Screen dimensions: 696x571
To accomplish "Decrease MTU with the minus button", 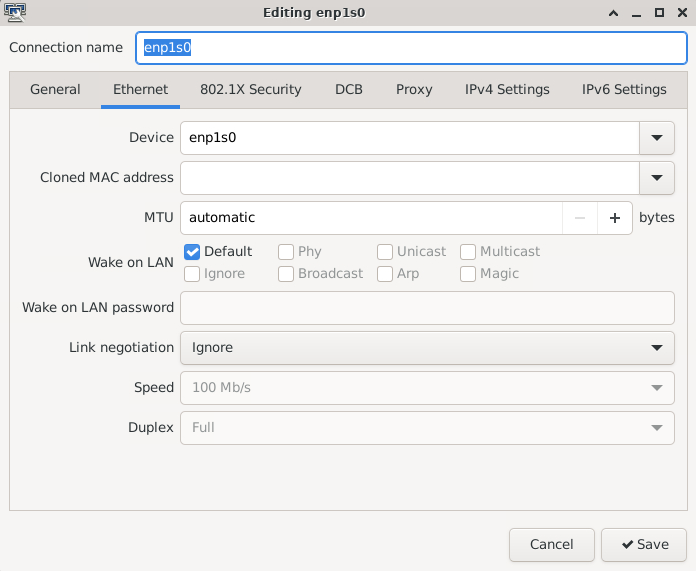I will [x=580, y=217].
